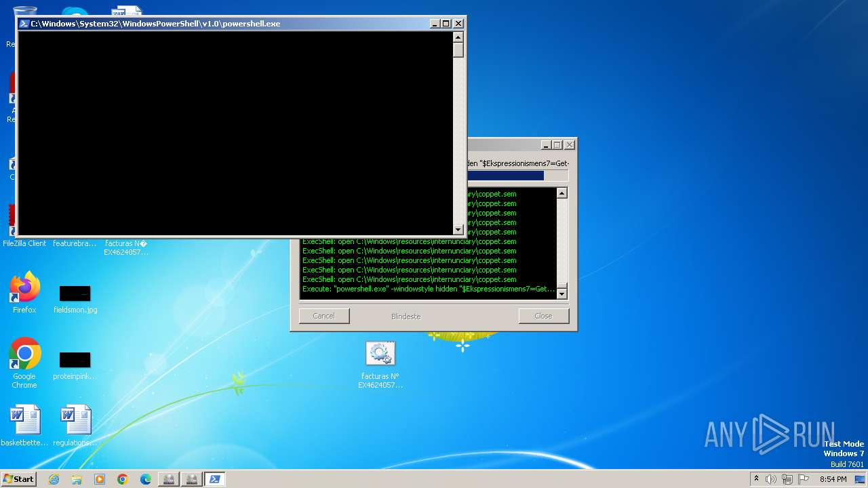The height and width of the screenshot is (488, 868).
Task: Maximize the PowerShell window
Action: tap(446, 24)
